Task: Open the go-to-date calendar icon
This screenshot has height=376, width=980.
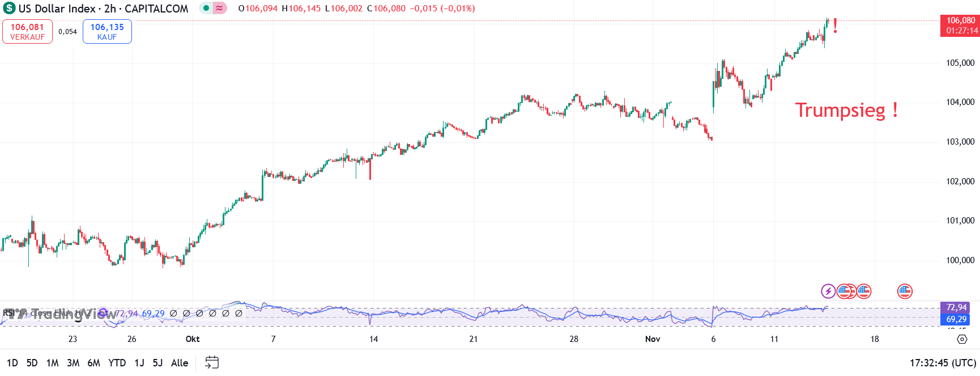Action: [212, 362]
